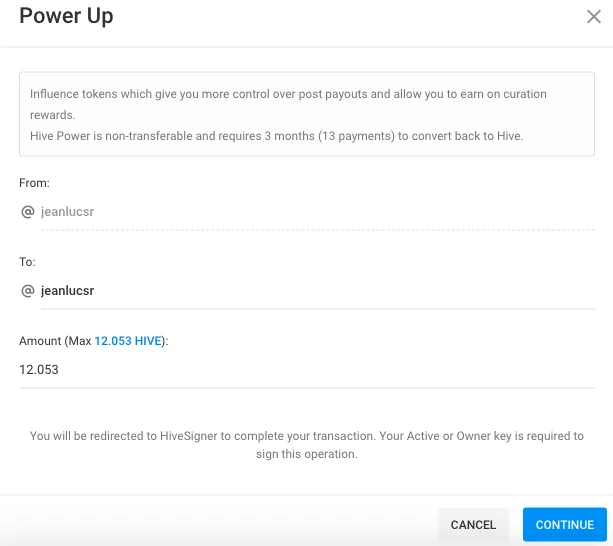This screenshot has width=613, height=546.
Task: Cancel the Power Up operation
Action: point(473,525)
